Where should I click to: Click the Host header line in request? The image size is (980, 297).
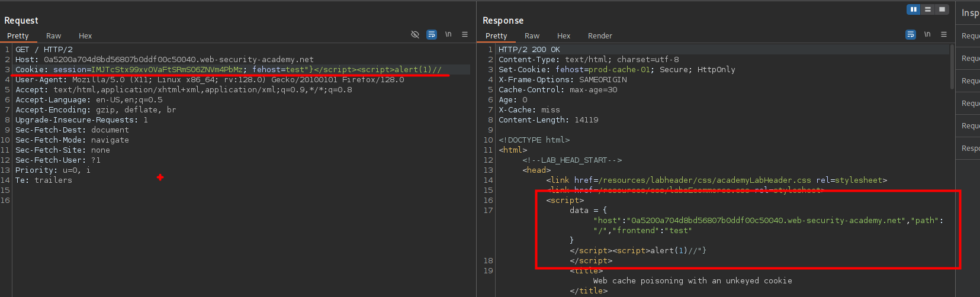point(165,60)
